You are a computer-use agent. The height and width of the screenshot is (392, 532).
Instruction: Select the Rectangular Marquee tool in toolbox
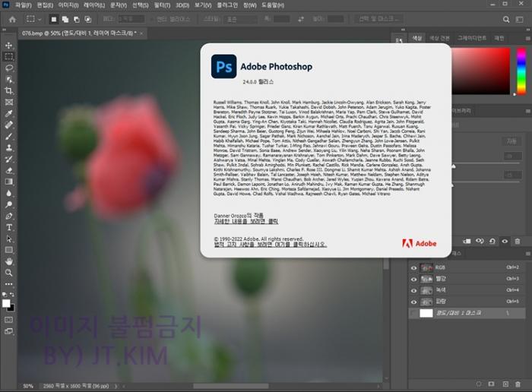(x=9, y=56)
